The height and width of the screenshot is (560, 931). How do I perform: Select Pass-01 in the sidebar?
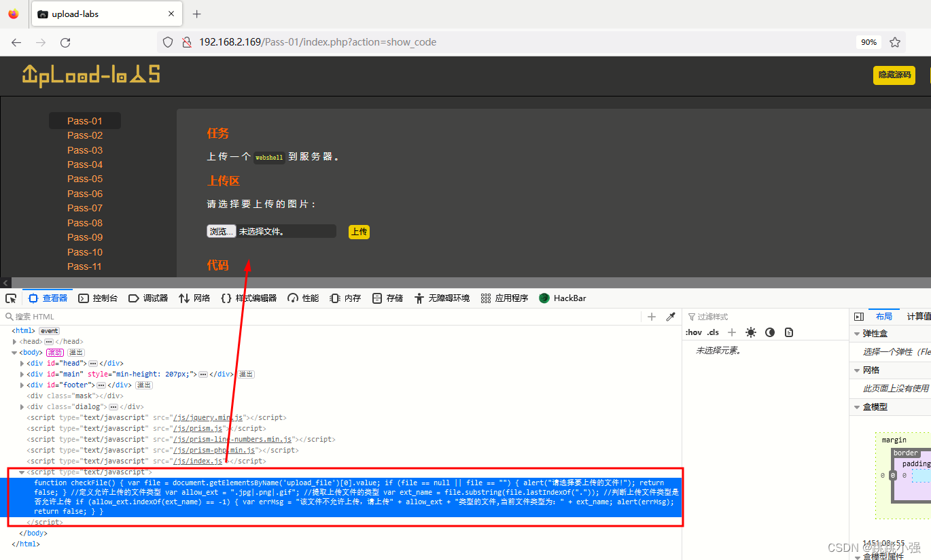85,121
